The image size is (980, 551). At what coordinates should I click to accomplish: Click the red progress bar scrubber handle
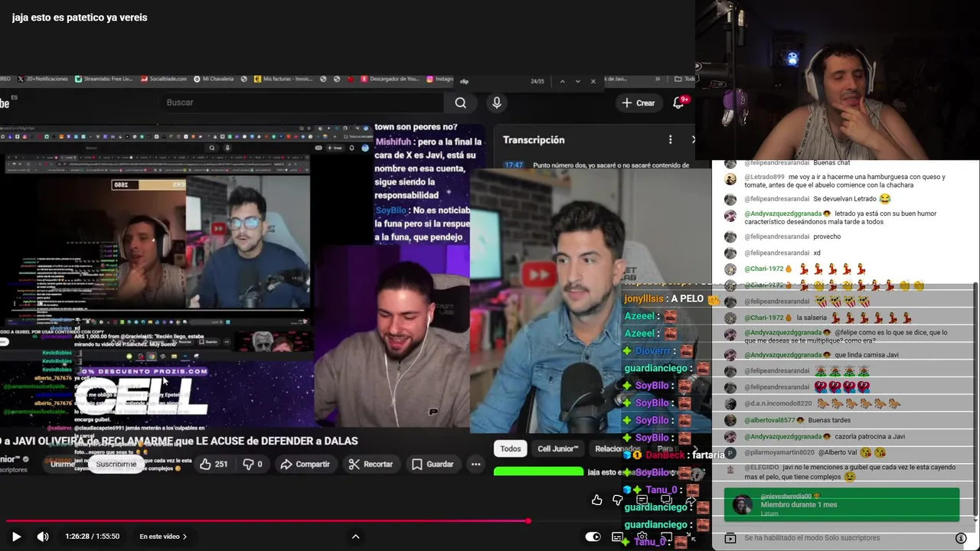[528, 521]
